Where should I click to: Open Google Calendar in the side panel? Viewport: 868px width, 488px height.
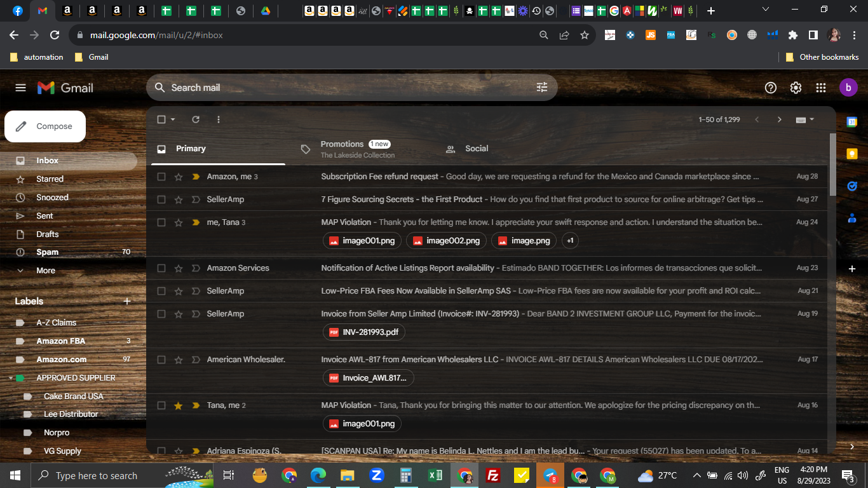(x=852, y=122)
